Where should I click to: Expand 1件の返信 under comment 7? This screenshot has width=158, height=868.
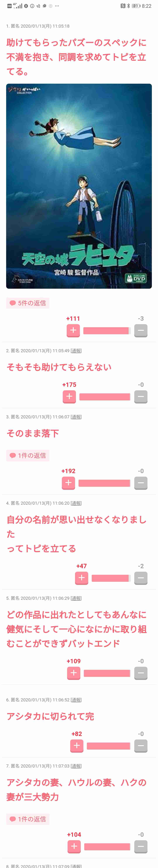(x=28, y=819)
